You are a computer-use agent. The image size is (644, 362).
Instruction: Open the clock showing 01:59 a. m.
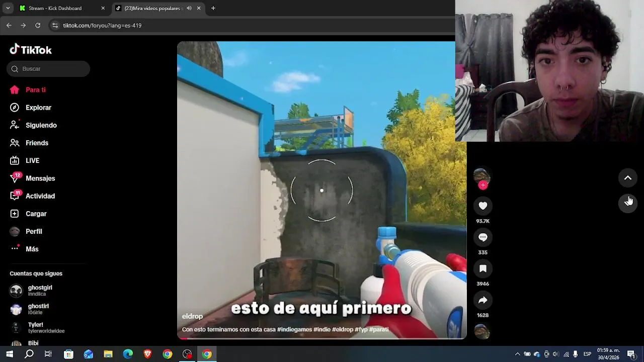click(608, 354)
